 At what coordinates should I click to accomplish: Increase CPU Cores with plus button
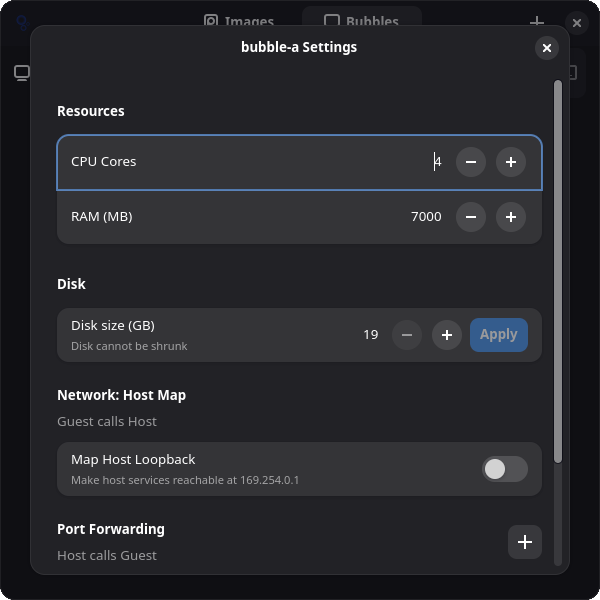(x=511, y=162)
